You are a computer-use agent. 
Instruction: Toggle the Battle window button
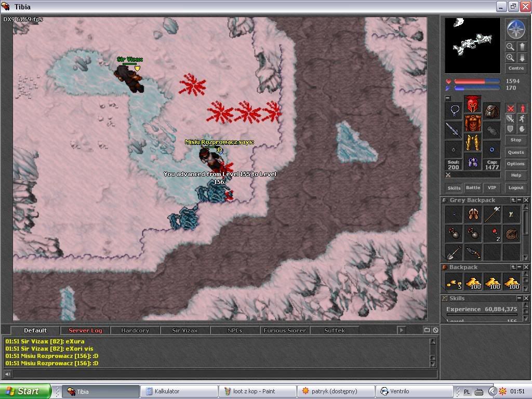(473, 188)
